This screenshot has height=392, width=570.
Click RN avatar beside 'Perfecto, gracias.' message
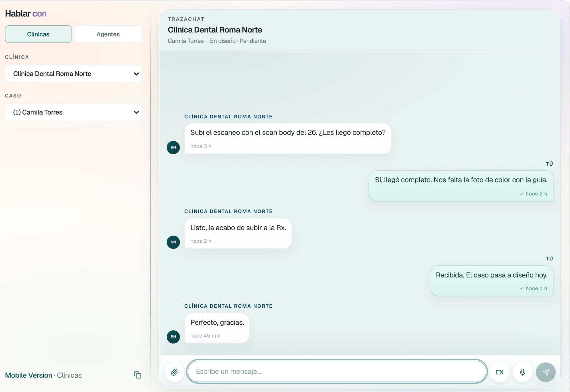173,337
